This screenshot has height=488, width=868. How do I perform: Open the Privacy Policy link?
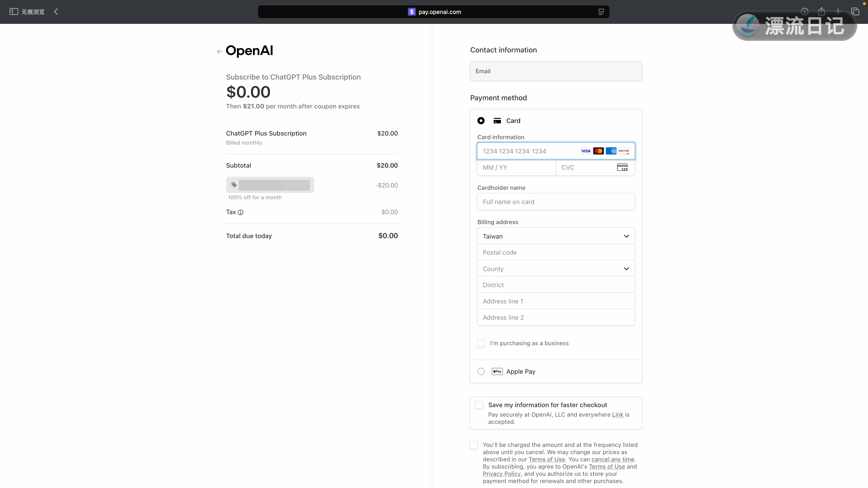tap(502, 474)
